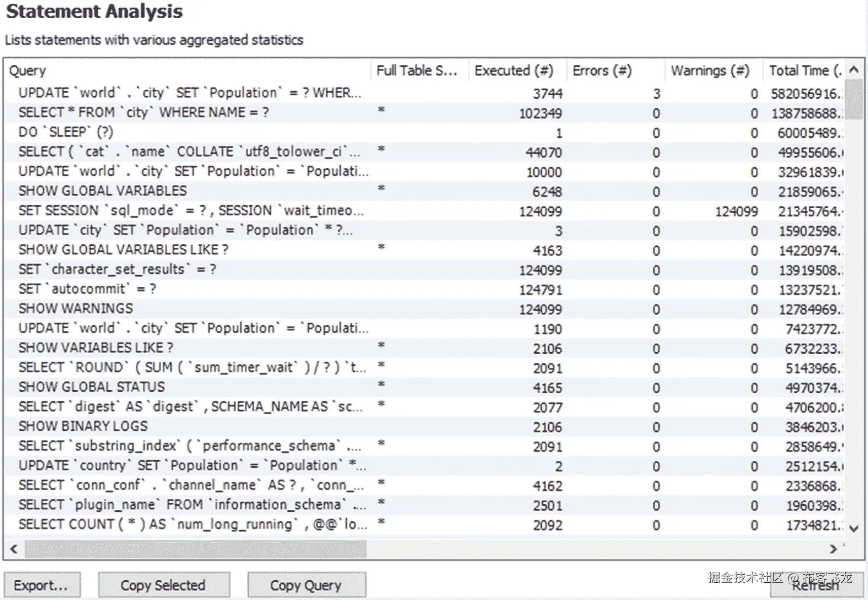The image size is (868, 600).
Task: Select SELECT `plugin_name` FROM `information_schema` row
Action: (425, 505)
